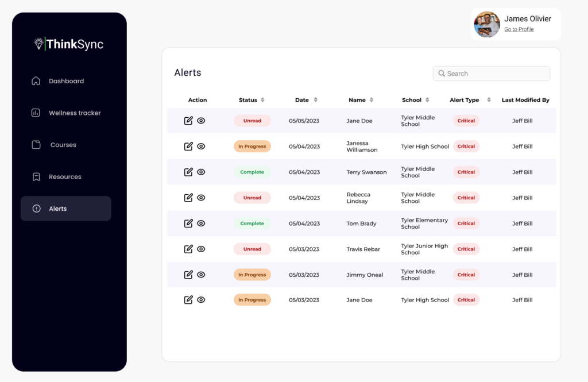Click the Unread badge for Travis Rebar
Viewport: 588px width, 382px height.
point(252,249)
